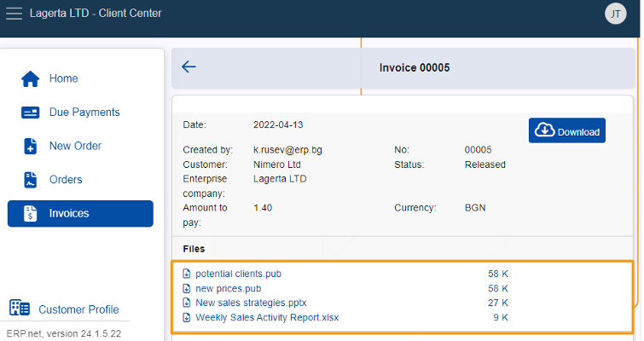Click the cloud download icon
Image resolution: width=644 pixels, height=341 pixels.
544,130
